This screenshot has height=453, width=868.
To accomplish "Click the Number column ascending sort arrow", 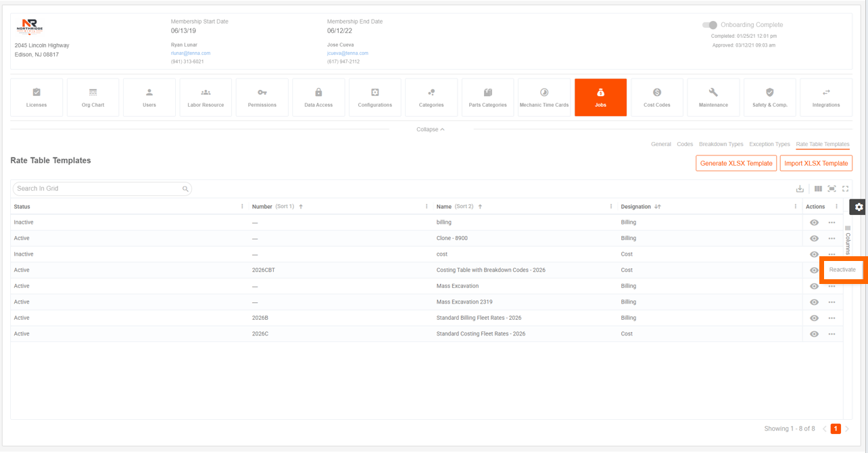I will (301, 207).
